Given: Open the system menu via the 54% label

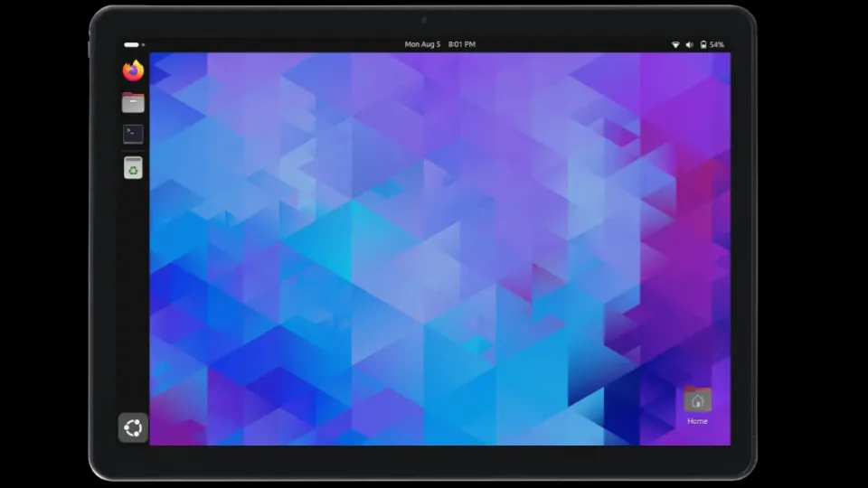Looking at the screenshot, I should click(717, 44).
